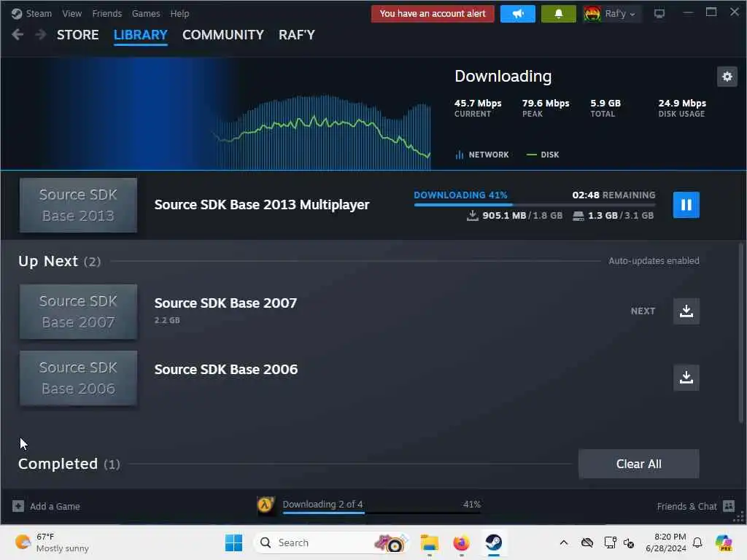747x560 pixels.
Task: Open the Games menu
Action: (x=146, y=14)
